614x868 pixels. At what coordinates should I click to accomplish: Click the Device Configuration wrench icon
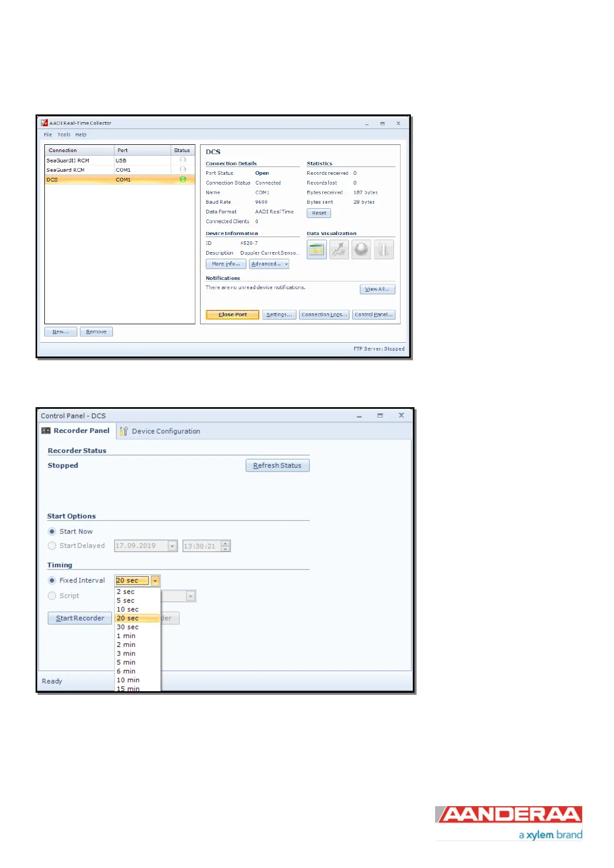(x=123, y=431)
